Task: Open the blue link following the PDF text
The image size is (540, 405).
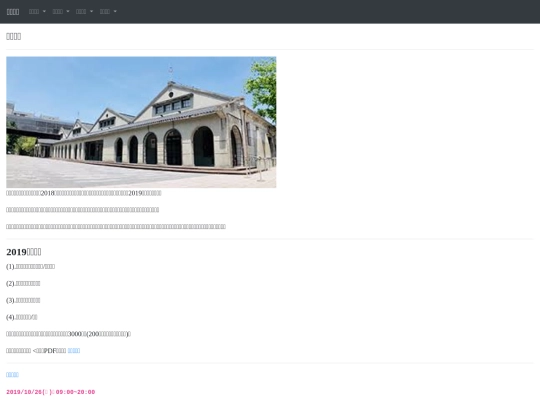Action: [74, 351]
